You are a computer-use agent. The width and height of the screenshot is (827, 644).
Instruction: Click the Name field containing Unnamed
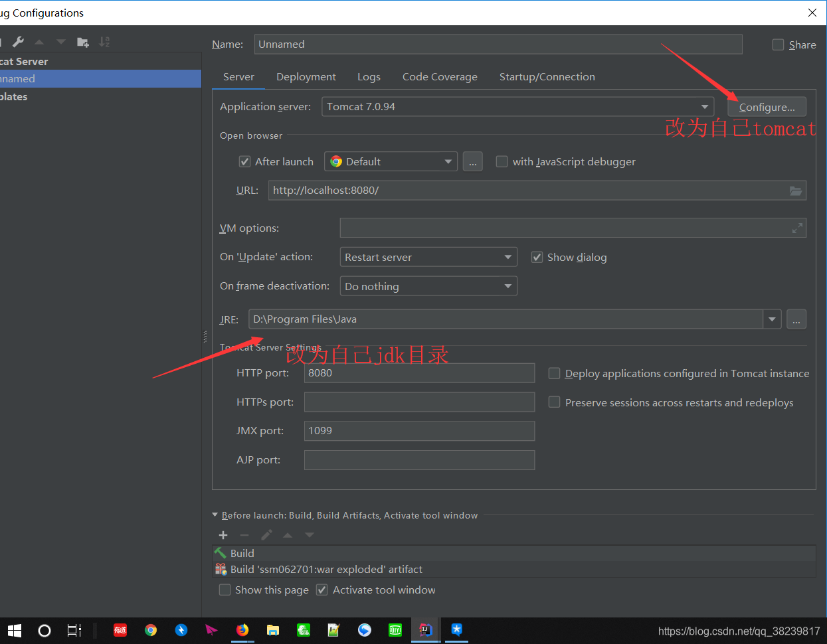click(498, 44)
